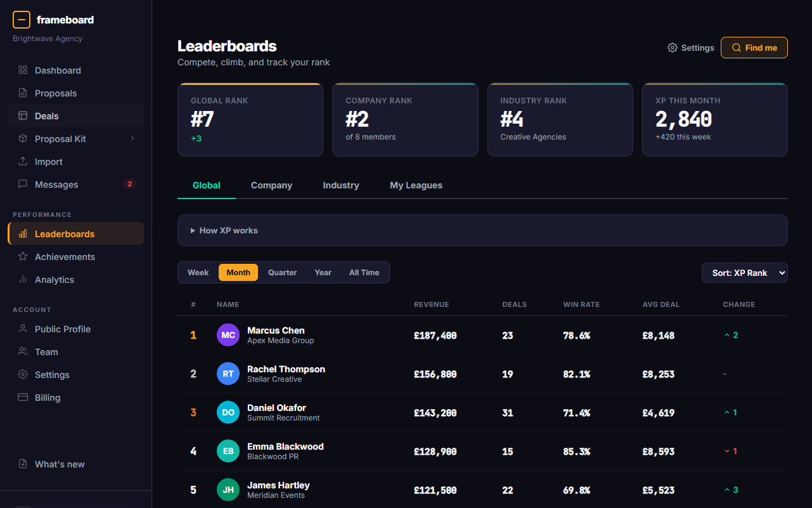
Task: Click the Deals column header
Action: 515,304
